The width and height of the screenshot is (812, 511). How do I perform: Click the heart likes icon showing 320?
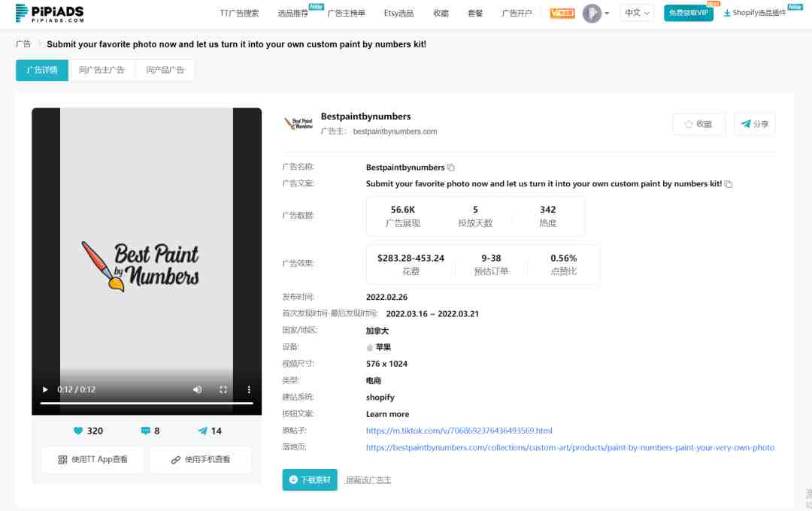tap(78, 431)
